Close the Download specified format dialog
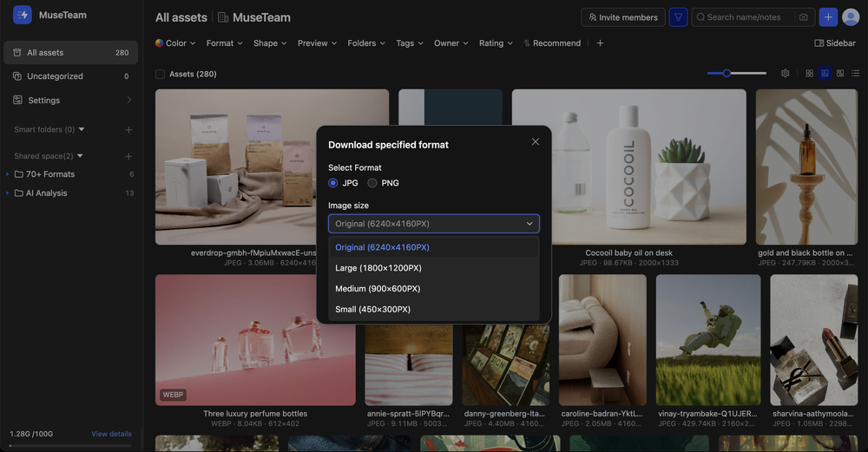 pyautogui.click(x=536, y=141)
